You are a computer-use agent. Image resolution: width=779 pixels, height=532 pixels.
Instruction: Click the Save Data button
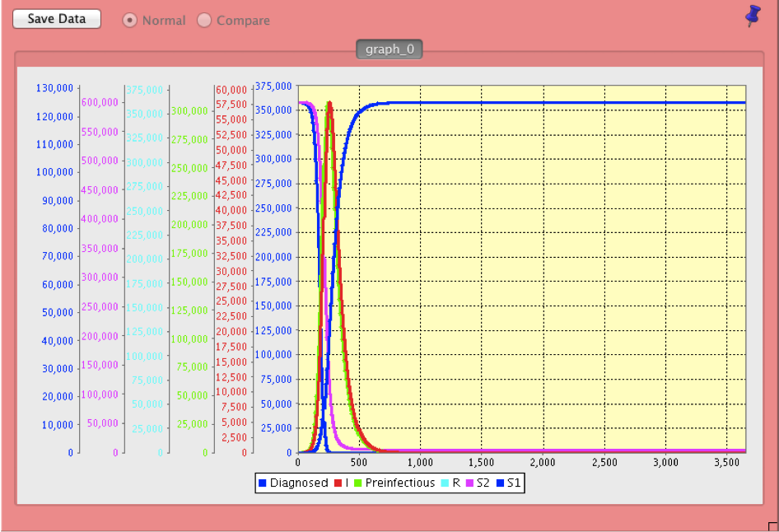(57, 19)
